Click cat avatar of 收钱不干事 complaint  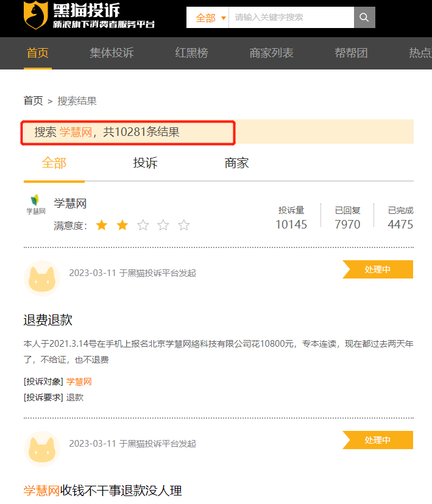[x=42, y=449]
